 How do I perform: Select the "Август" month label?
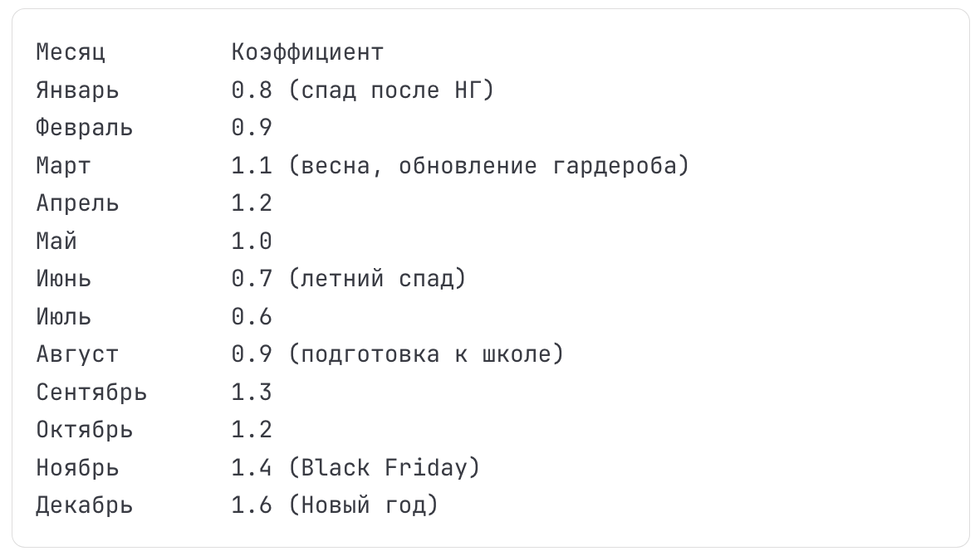[77, 354]
